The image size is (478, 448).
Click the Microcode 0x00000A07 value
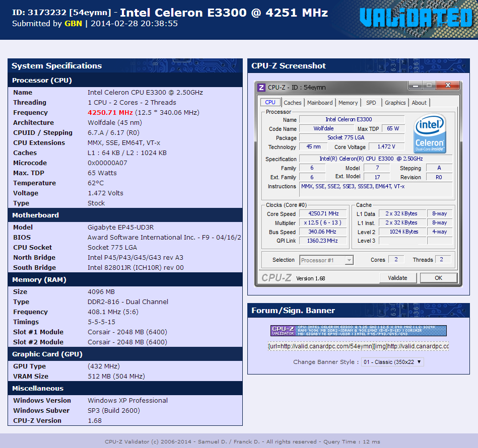click(x=107, y=163)
